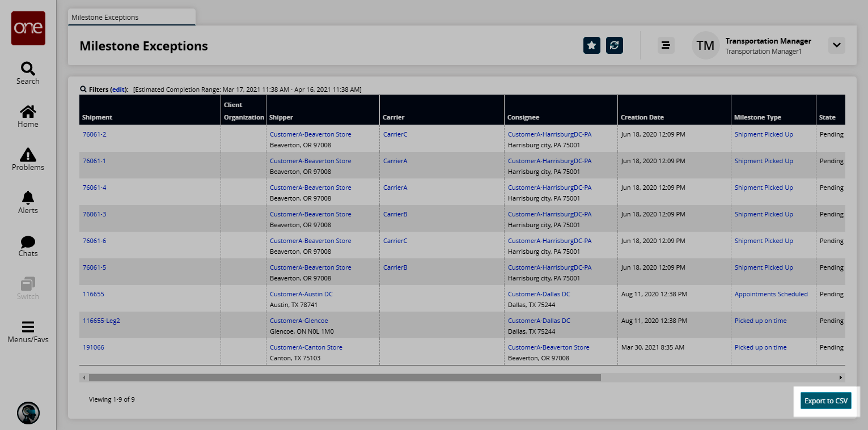Open CustomerA-Glencoe shipper link
The height and width of the screenshot is (430, 868).
pos(299,321)
